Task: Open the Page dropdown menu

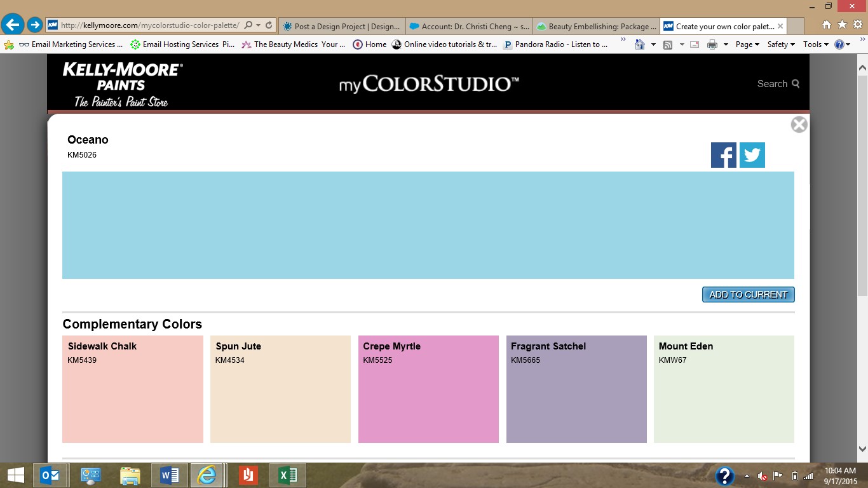Action: coord(747,44)
